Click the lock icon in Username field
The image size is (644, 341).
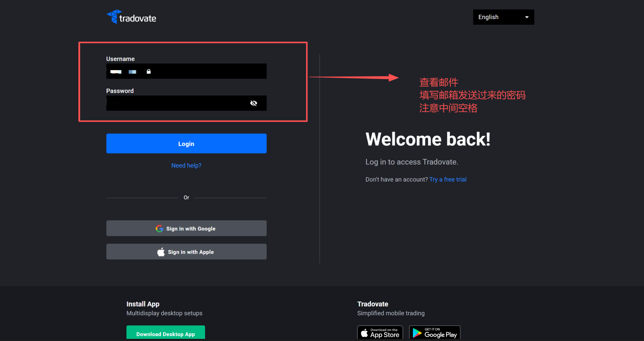[149, 72]
